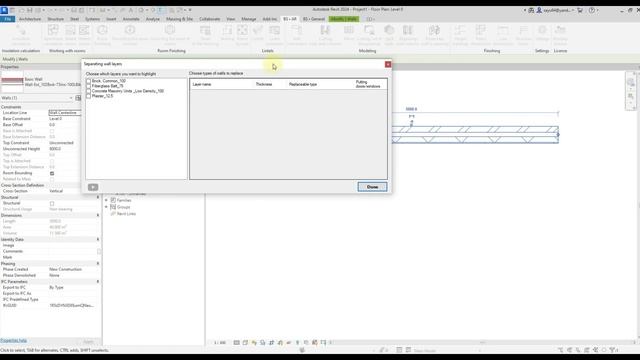The image size is (640, 360).
Task: Check the Concrete Masonry Units layer checkbox
Action: click(x=88, y=91)
